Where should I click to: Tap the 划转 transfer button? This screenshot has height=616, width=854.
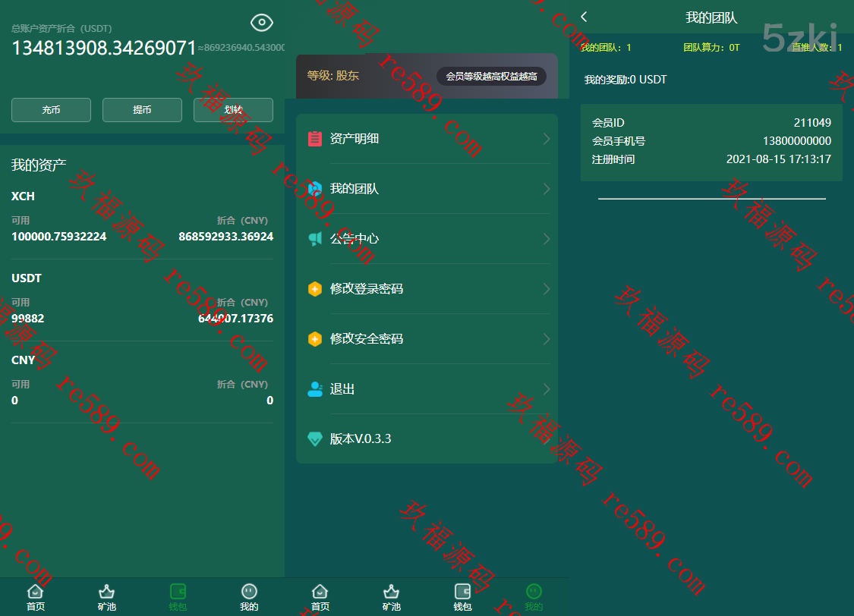coord(233,110)
